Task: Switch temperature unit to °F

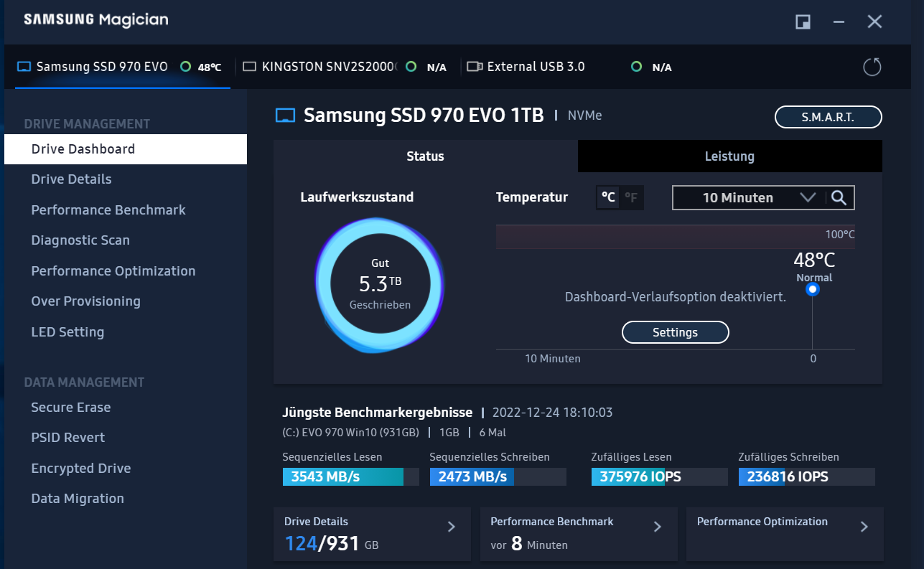Action: point(631,197)
